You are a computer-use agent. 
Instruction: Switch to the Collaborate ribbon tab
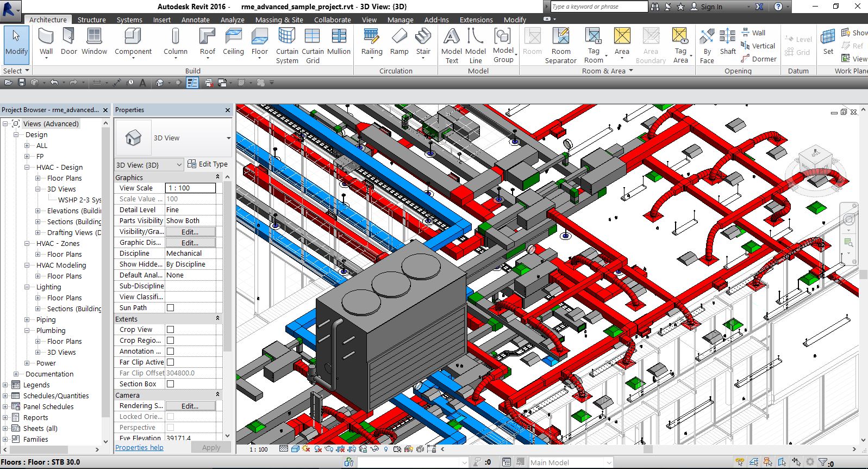click(333, 20)
